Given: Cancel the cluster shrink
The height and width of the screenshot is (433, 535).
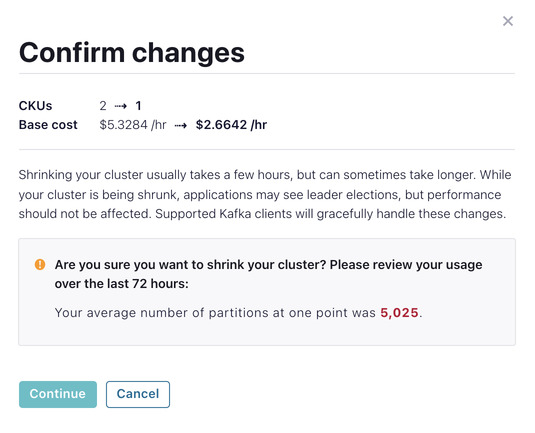Looking at the screenshot, I should tap(138, 394).
